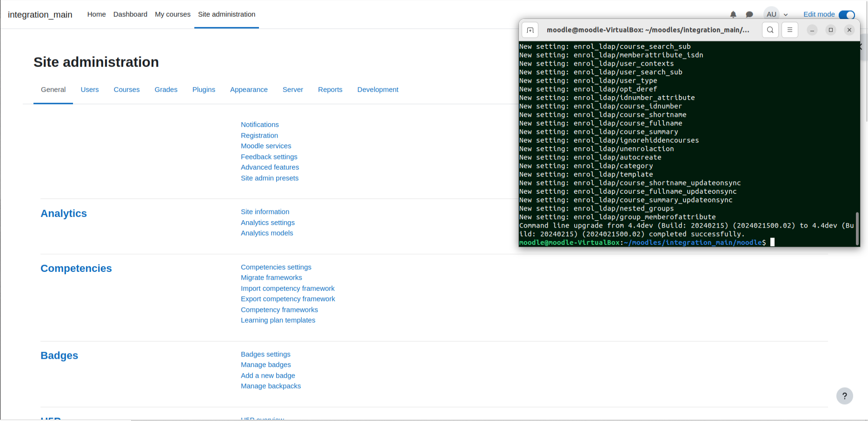Screen dimensions: 868x421
Task: Open Feedback settings
Action: [x=269, y=157]
